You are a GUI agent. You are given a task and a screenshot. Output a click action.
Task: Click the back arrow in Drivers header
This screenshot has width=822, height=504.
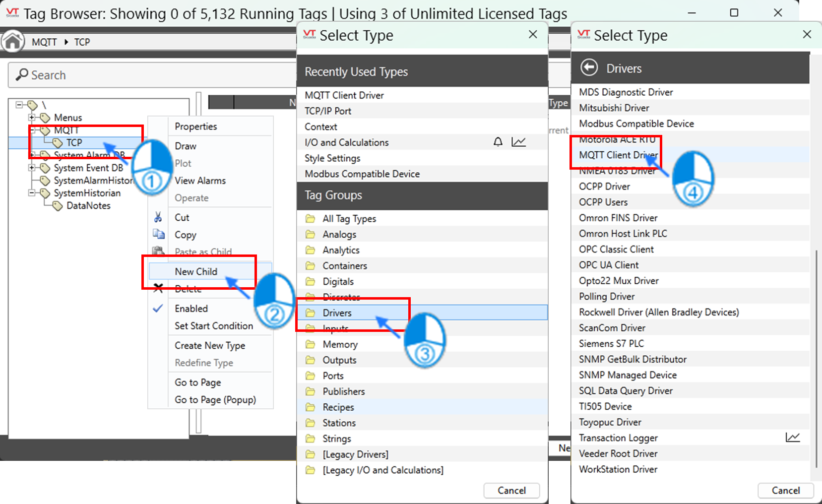(589, 67)
